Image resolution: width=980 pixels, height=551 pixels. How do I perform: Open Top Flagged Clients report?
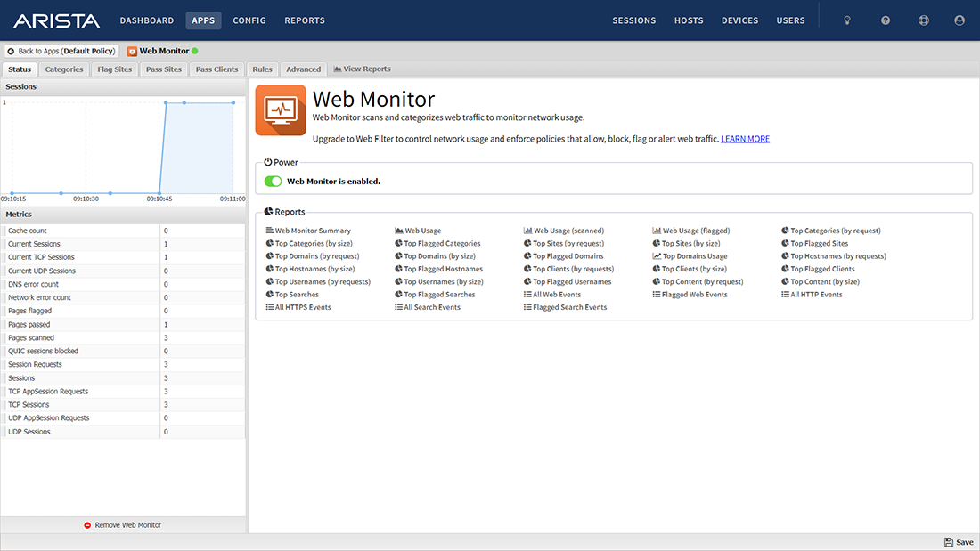click(x=818, y=269)
